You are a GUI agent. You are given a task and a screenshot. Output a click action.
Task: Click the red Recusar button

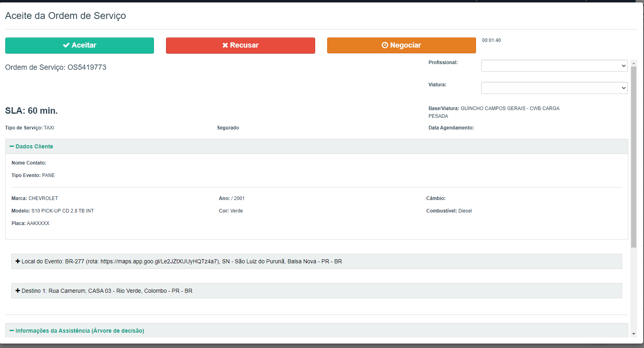(x=241, y=46)
